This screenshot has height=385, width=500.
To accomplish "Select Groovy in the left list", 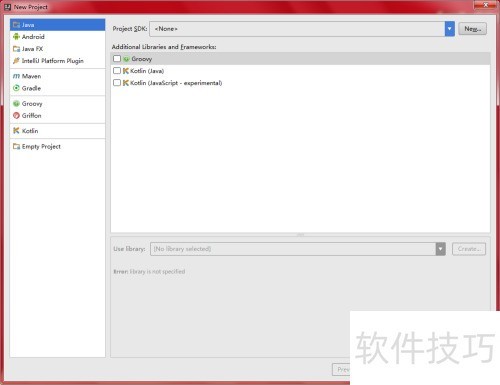I will click(x=58, y=104).
